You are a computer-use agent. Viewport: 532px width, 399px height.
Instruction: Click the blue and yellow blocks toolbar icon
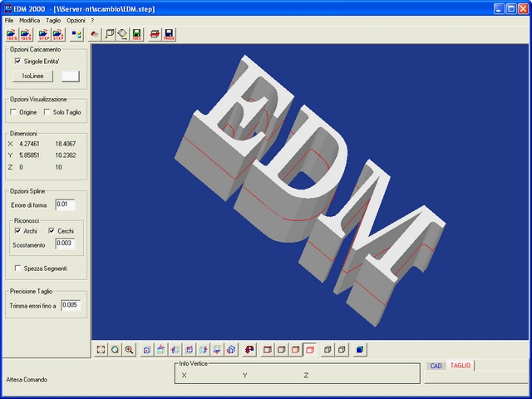tap(76, 34)
